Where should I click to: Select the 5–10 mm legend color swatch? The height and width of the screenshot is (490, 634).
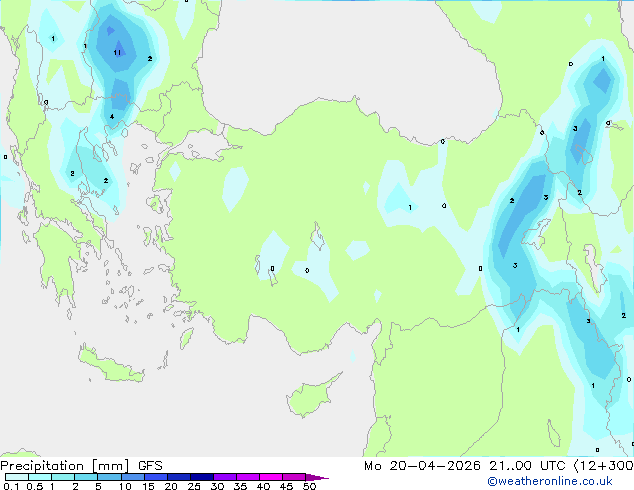[x=109, y=477]
